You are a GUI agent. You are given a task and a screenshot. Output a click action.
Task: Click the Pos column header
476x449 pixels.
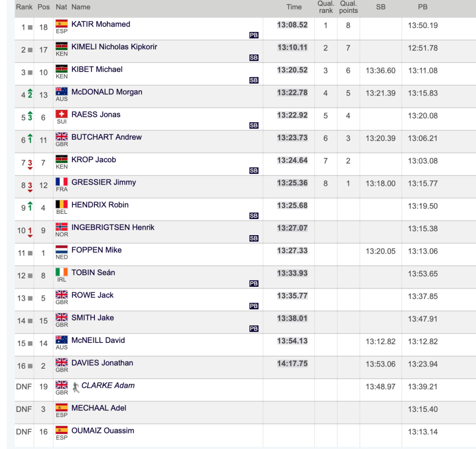point(44,7)
